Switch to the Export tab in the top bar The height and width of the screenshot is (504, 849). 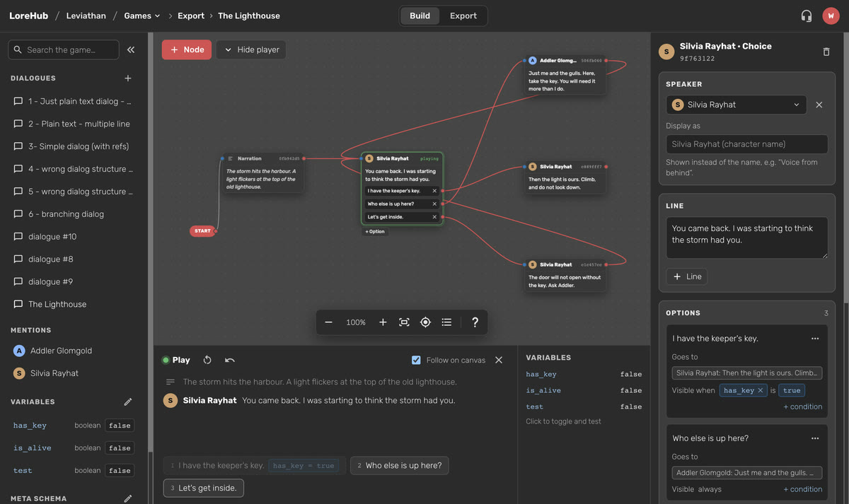tap(463, 16)
